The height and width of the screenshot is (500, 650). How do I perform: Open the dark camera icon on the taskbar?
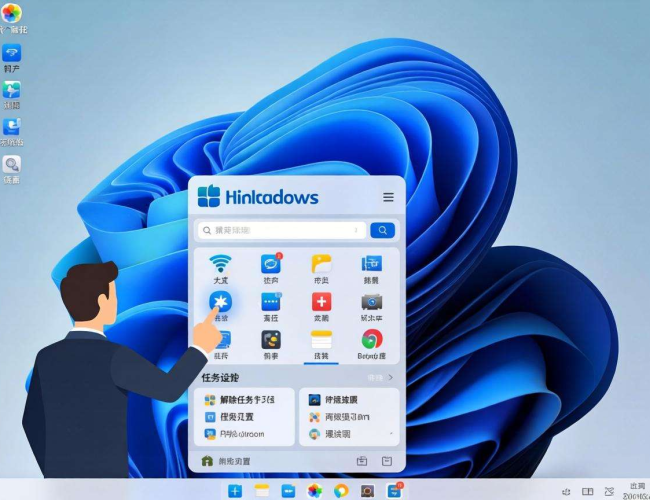(x=368, y=491)
